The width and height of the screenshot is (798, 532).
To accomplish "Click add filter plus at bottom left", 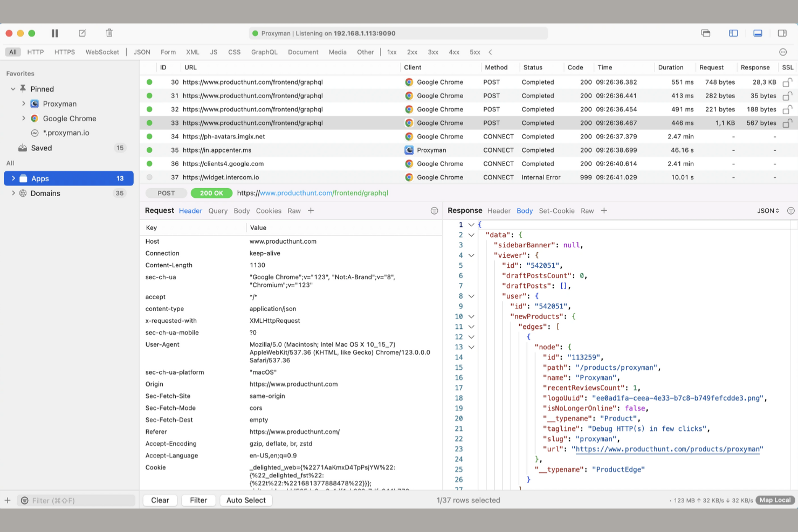I will click(x=8, y=501).
